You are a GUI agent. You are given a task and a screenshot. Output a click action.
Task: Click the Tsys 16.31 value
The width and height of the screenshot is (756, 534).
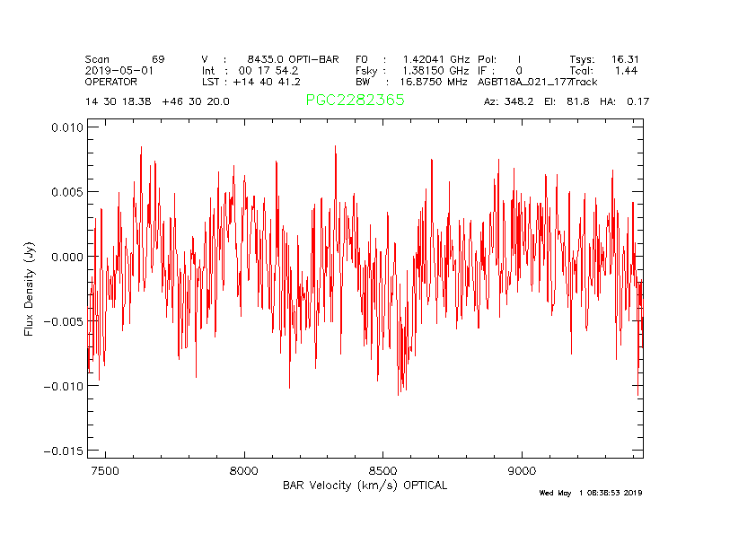(603, 59)
